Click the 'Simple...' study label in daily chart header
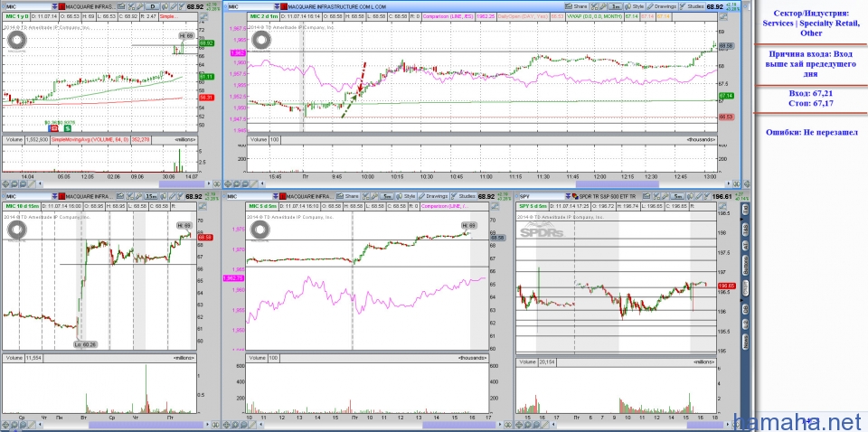Image resolution: width=868 pixels, height=432 pixels. click(169, 16)
